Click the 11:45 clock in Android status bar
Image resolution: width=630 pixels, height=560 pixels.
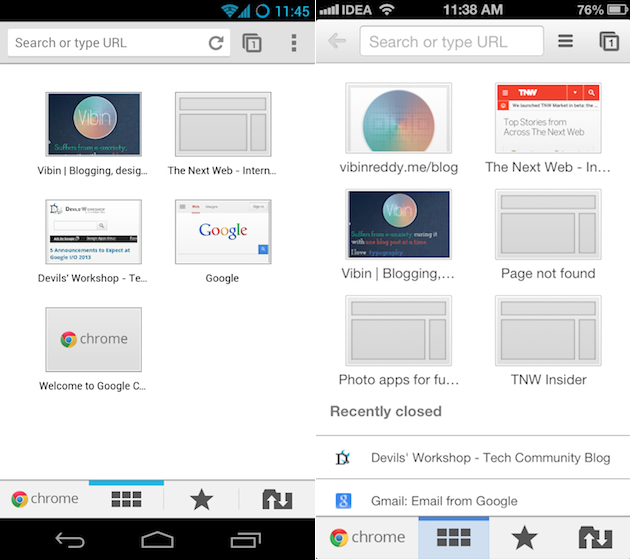tap(292, 11)
